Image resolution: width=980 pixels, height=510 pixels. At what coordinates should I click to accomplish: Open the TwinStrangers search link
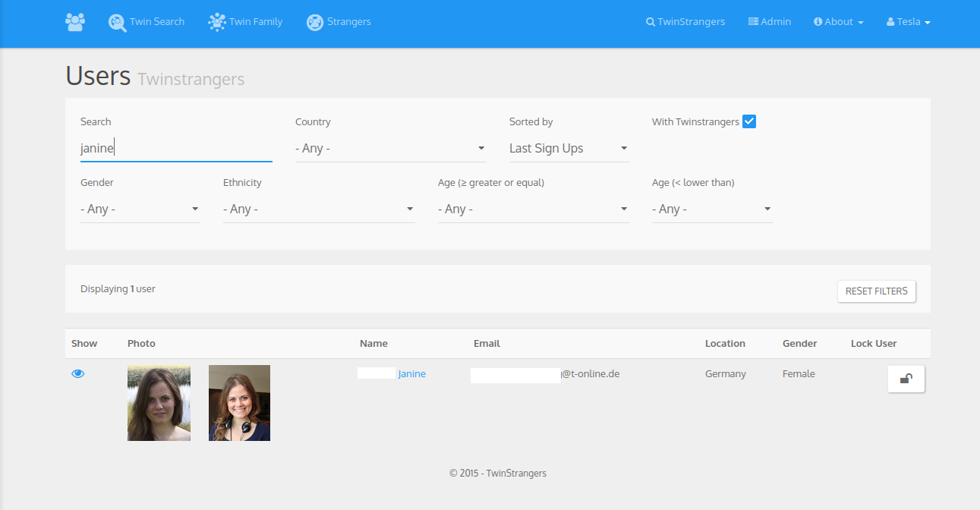[x=685, y=22]
